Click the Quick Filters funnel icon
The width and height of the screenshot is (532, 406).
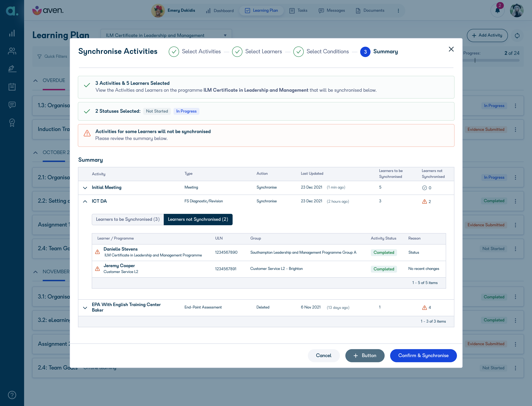click(40, 56)
